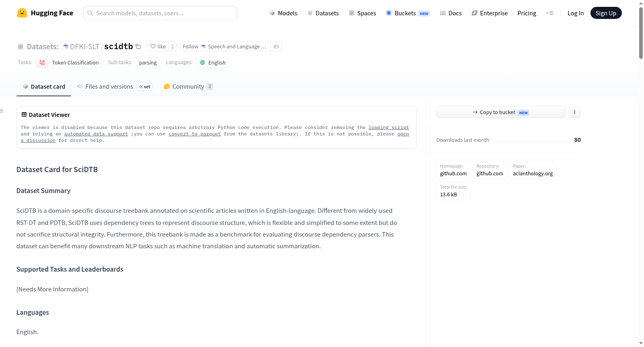Click the English language tag
Image resolution: width=644 pixels, height=347 pixels.
[x=213, y=62]
